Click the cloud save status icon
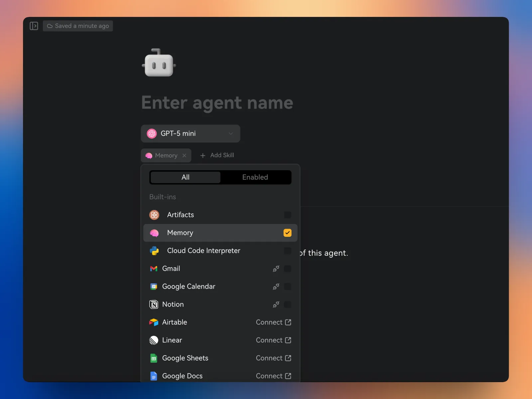This screenshot has height=399, width=532. click(x=50, y=26)
